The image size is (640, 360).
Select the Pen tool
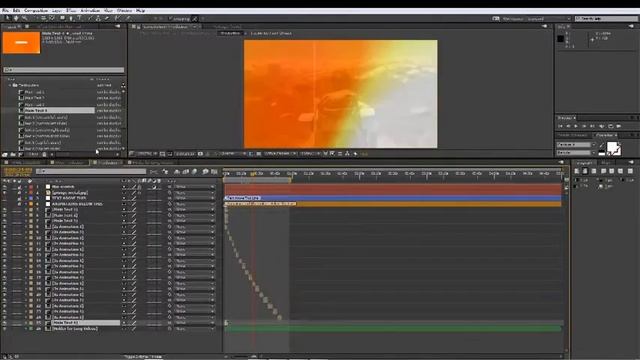click(x=71, y=18)
